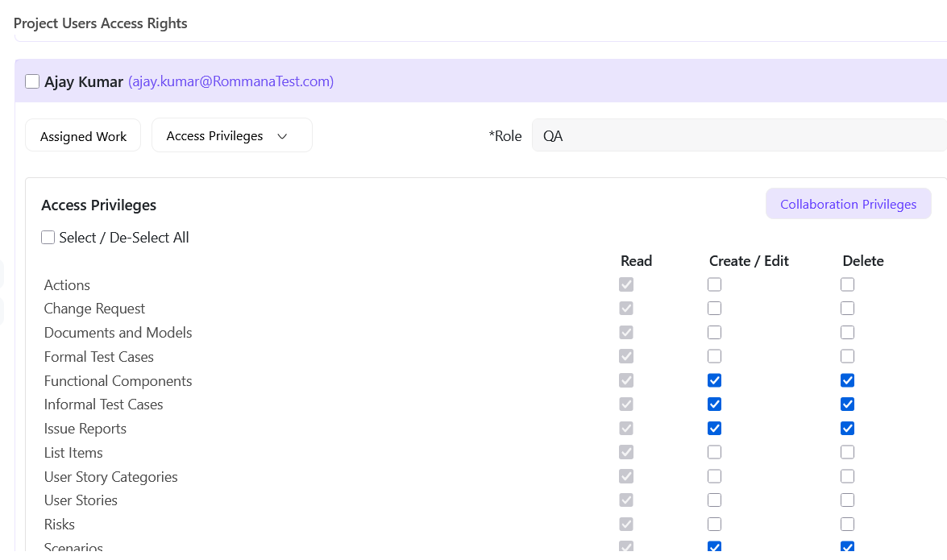The height and width of the screenshot is (560, 947).
Task: Enable Create/Edit permission for List Items
Action: (714, 451)
